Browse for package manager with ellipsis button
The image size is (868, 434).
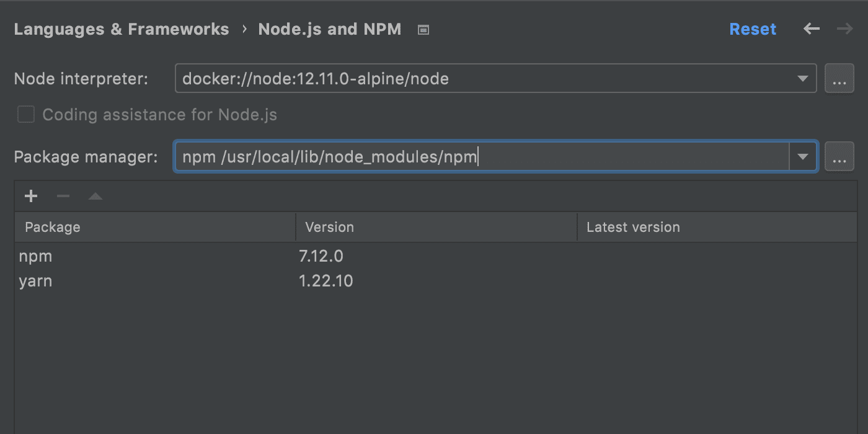(x=839, y=157)
